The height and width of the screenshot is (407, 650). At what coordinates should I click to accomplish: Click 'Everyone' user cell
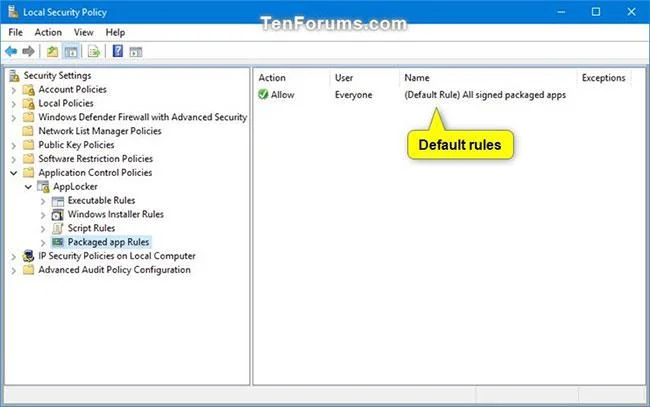click(353, 95)
